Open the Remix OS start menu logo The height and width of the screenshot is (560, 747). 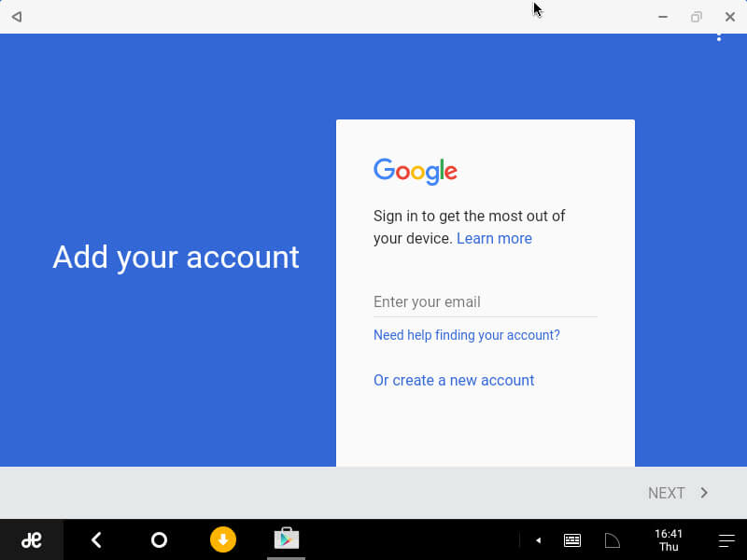pyautogui.click(x=32, y=539)
